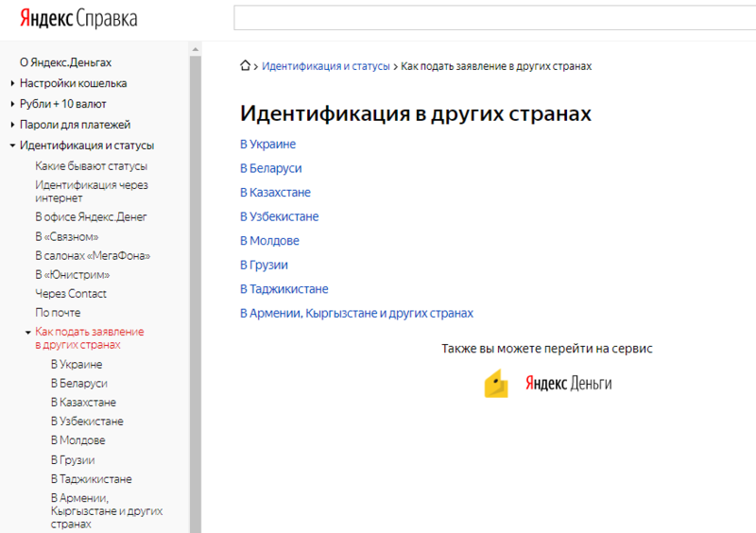
Task: Open sidebar subitem В Узбекистане
Action: point(87,421)
